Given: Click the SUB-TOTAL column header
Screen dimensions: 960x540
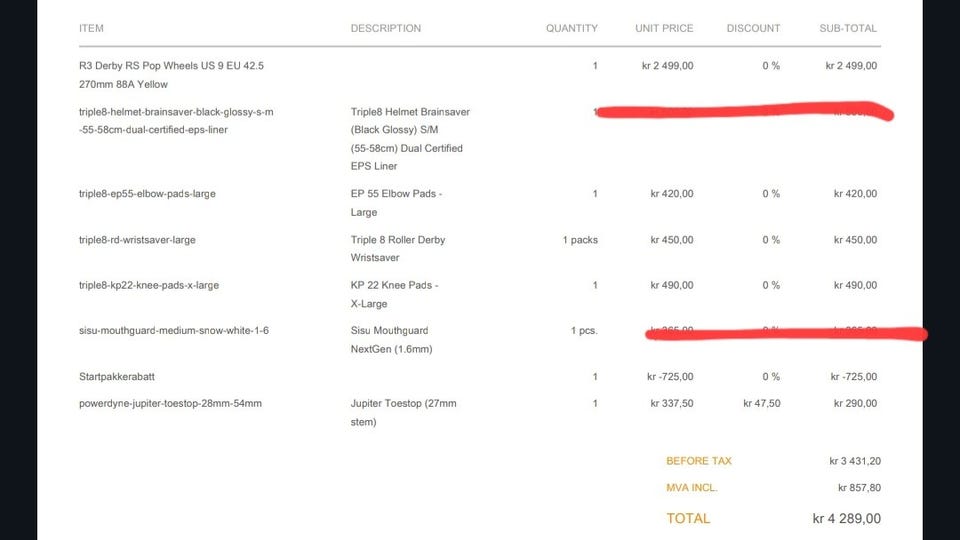Looking at the screenshot, I should 847,28.
